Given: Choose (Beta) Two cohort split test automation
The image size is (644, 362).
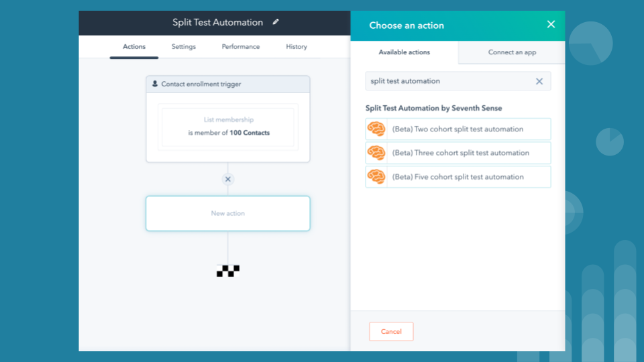Looking at the screenshot, I should (x=458, y=129).
